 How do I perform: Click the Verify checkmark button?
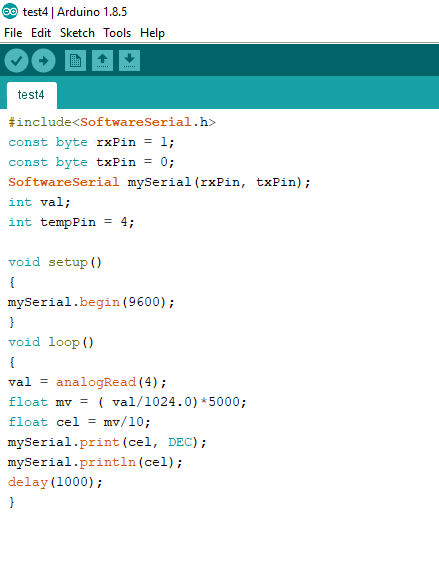tap(17, 60)
